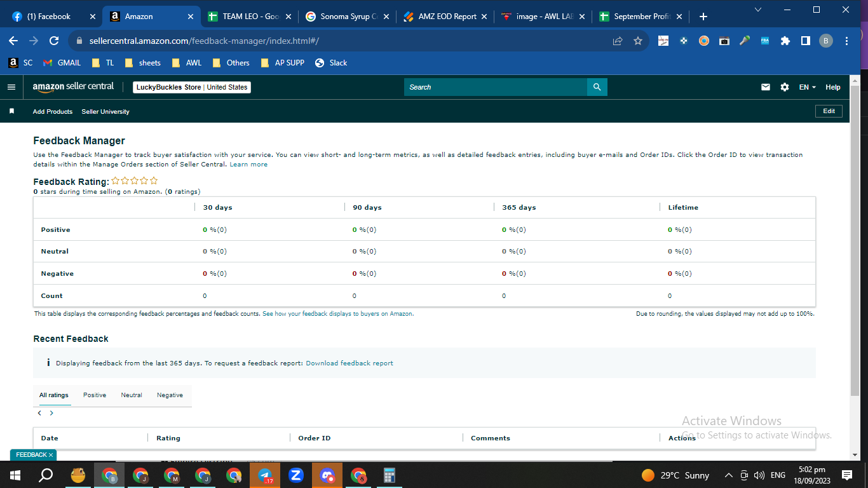Open the EN language dropdown
The height and width of the screenshot is (488, 868).
pos(808,87)
